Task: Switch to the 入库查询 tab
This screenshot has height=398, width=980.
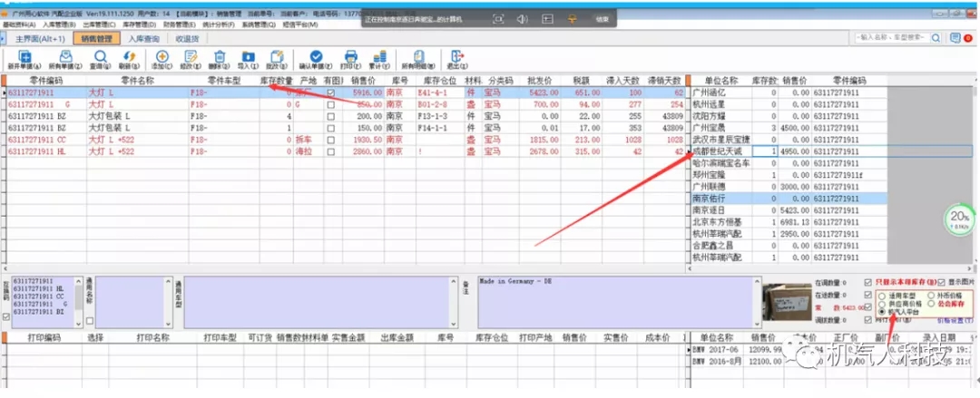Action: coord(143,39)
